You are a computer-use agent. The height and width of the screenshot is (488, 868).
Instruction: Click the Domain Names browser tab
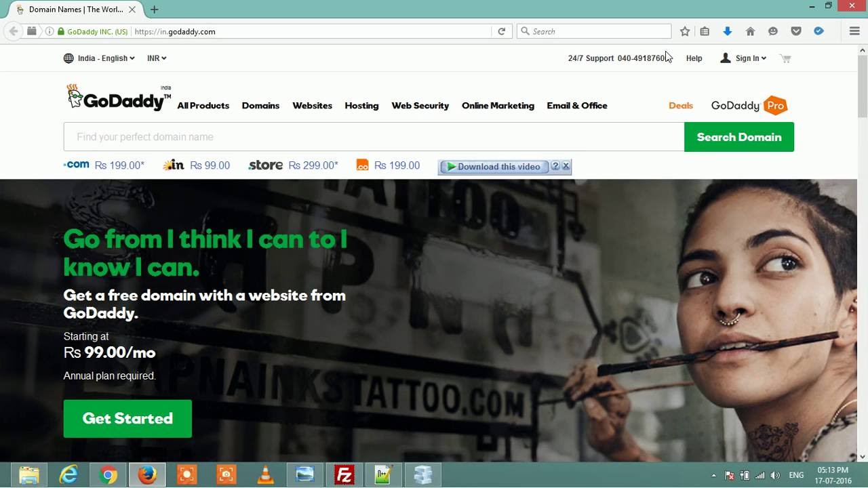click(x=76, y=9)
